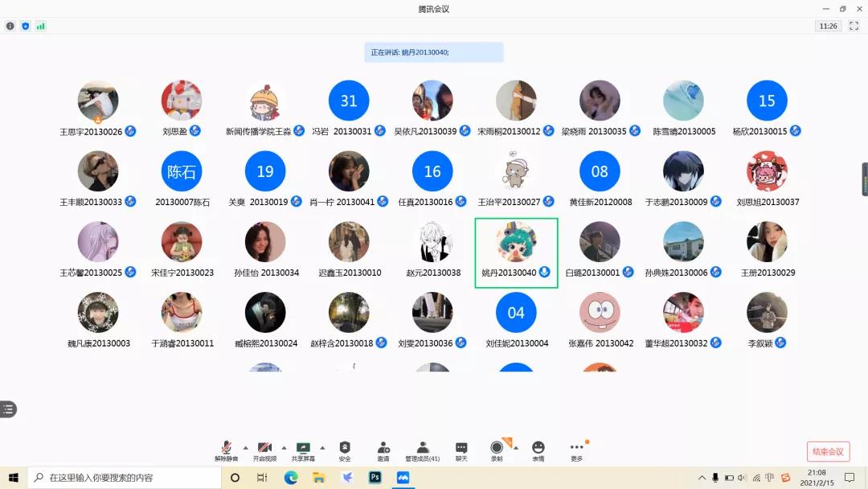Check the green network signal icon
Screen dimensions: 868x489
click(40, 26)
